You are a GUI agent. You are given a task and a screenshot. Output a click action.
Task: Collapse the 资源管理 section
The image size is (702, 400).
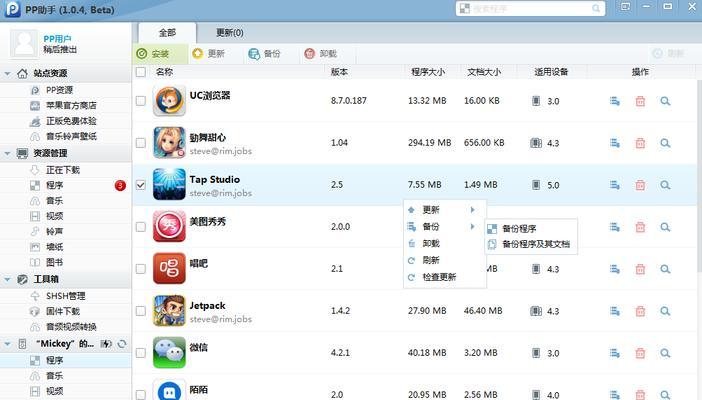[x=7, y=153]
